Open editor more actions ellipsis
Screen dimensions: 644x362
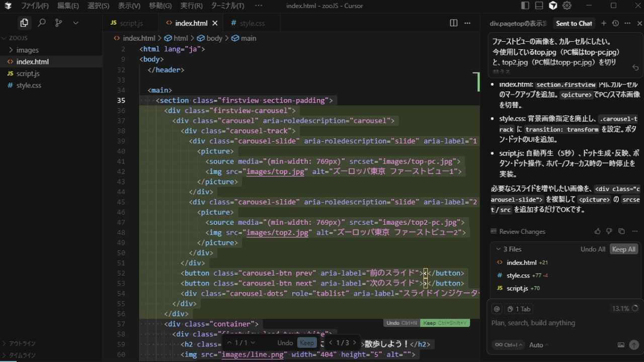click(468, 23)
